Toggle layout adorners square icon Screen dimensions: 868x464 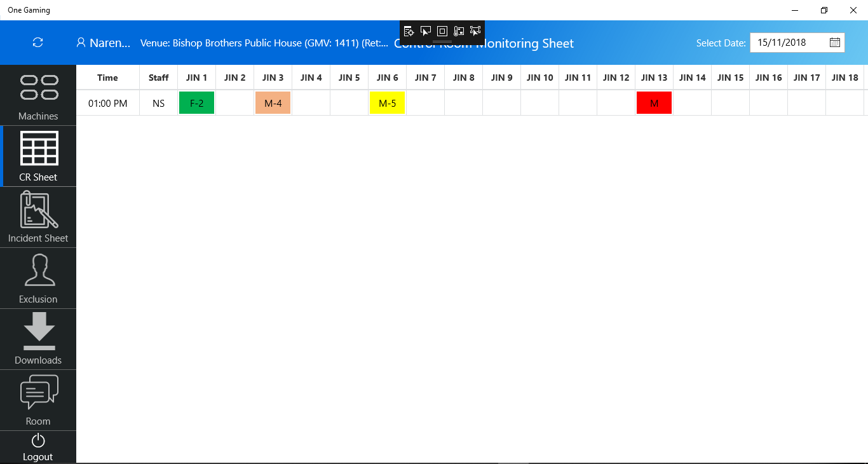pos(442,31)
